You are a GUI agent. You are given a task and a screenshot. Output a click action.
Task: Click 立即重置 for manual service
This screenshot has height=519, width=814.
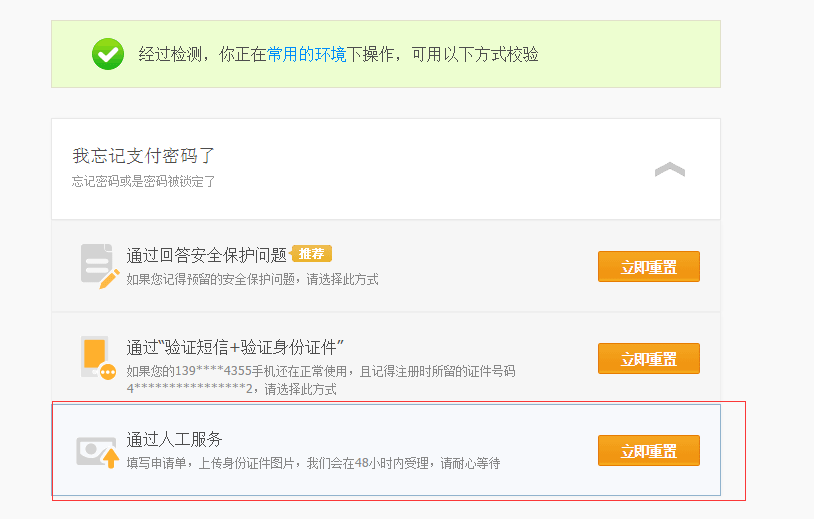click(649, 450)
